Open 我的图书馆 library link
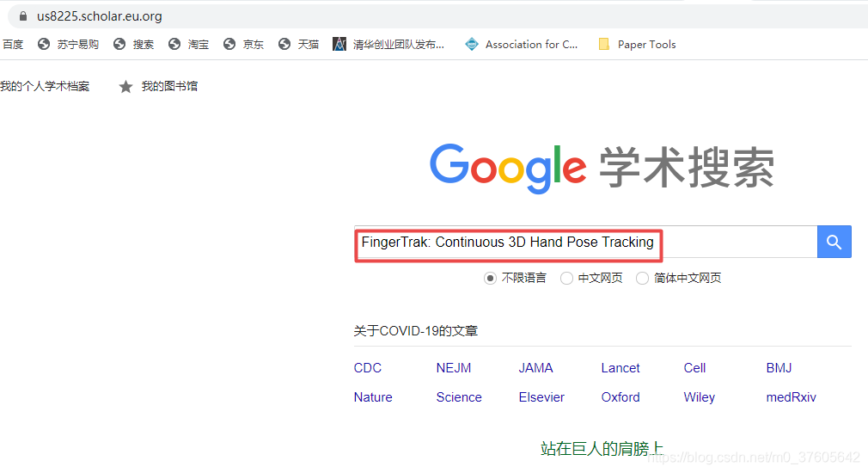The height and width of the screenshot is (473, 868). [x=169, y=86]
